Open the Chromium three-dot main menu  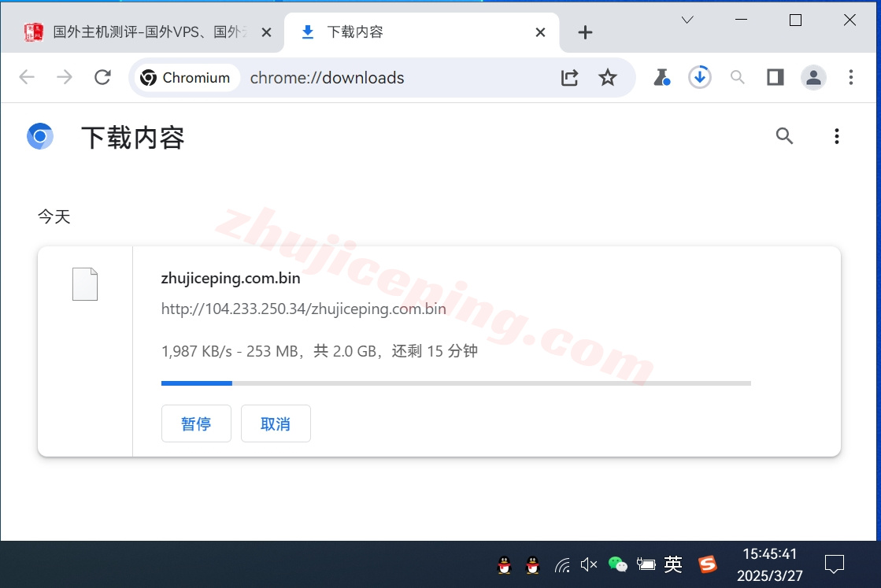coord(850,77)
